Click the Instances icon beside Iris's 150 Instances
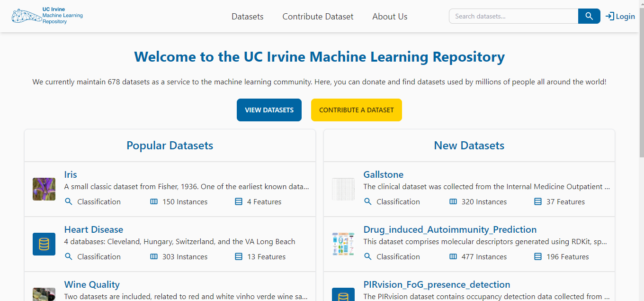The image size is (644, 301). 153,201
